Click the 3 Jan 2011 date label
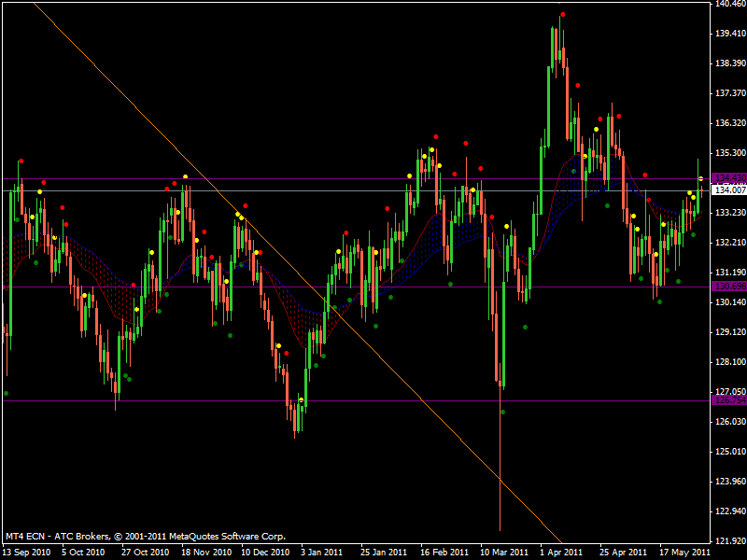747x560 pixels. [x=321, y=553]
